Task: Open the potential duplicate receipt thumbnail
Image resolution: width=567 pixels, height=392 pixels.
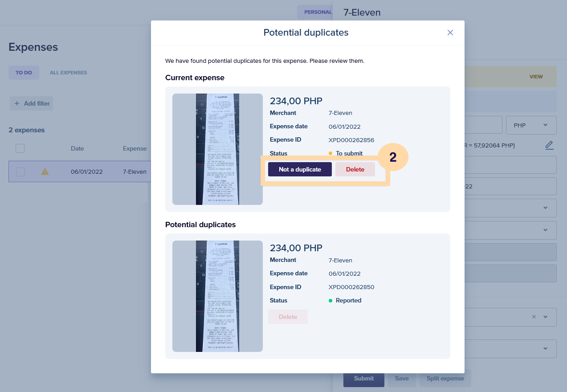Action: [217, 296]
